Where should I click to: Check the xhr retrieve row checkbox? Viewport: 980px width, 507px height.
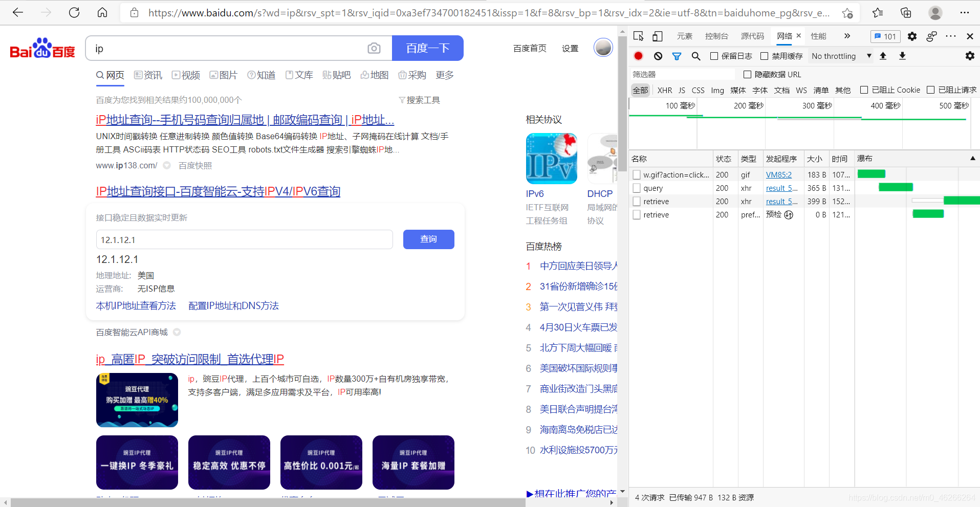637,202
